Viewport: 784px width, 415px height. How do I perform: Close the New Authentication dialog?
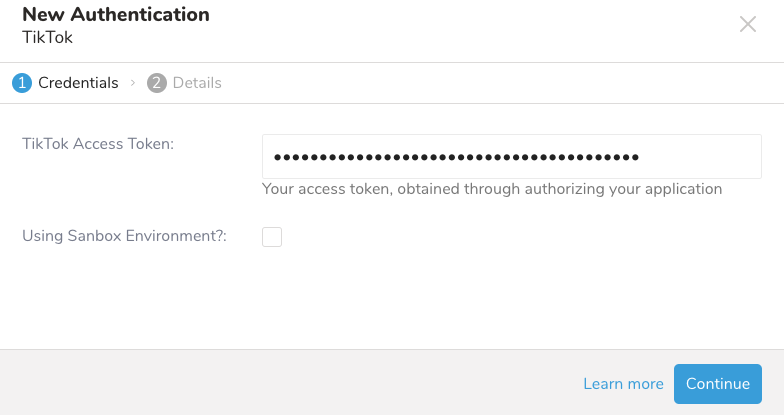click(748, 25)
